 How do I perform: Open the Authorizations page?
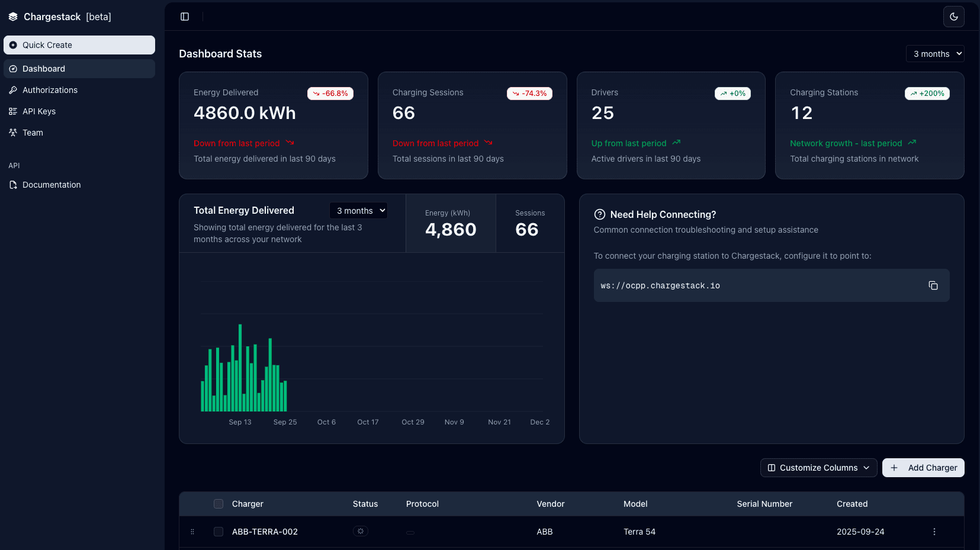(79, 90)
